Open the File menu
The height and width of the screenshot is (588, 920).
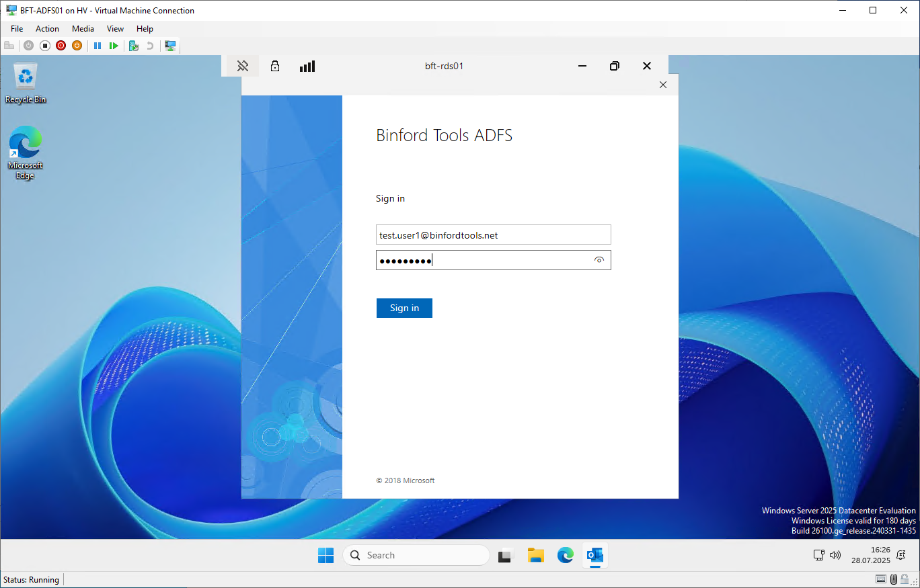pos(17,29)
